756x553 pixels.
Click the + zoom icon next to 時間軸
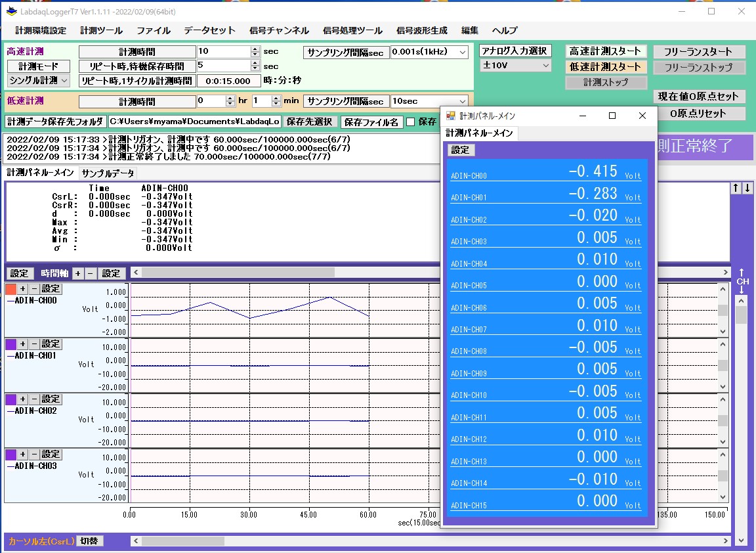tap(78, 273)
